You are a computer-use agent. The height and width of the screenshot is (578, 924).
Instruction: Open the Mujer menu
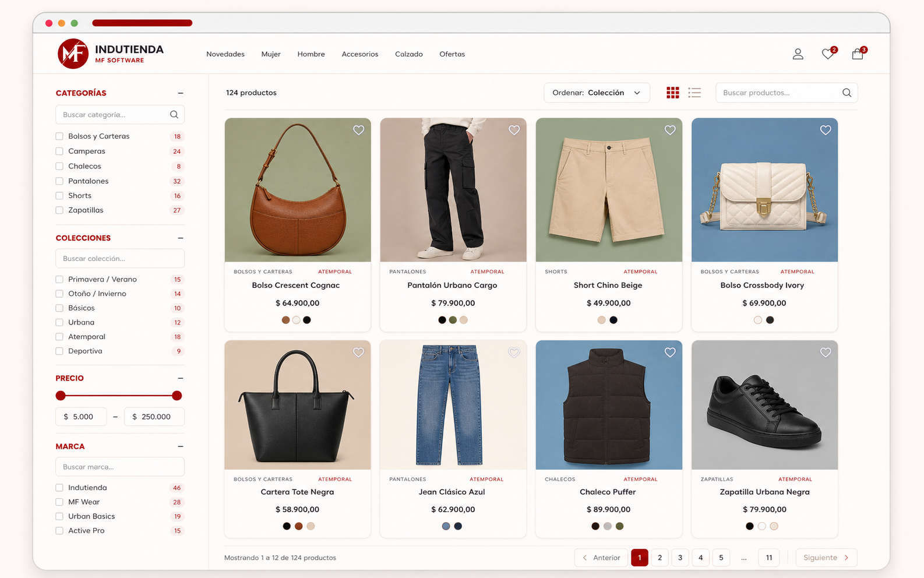point(271,54)
